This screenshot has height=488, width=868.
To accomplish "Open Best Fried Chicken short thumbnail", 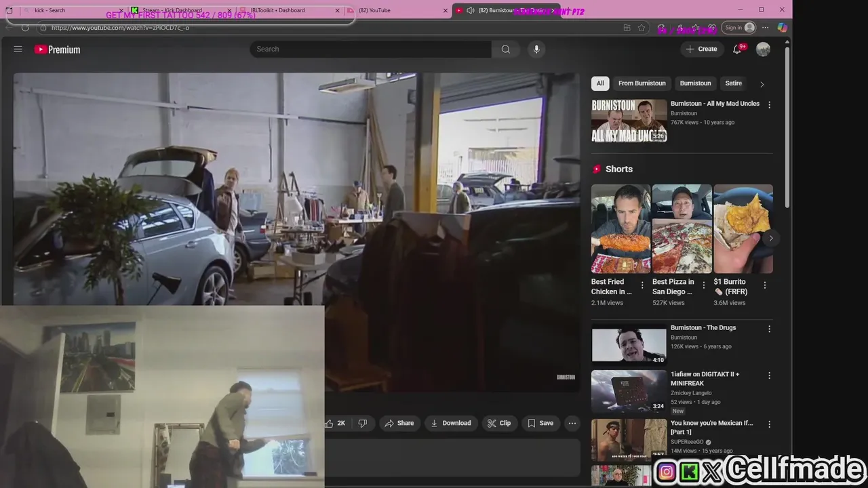I will point(620,229).
